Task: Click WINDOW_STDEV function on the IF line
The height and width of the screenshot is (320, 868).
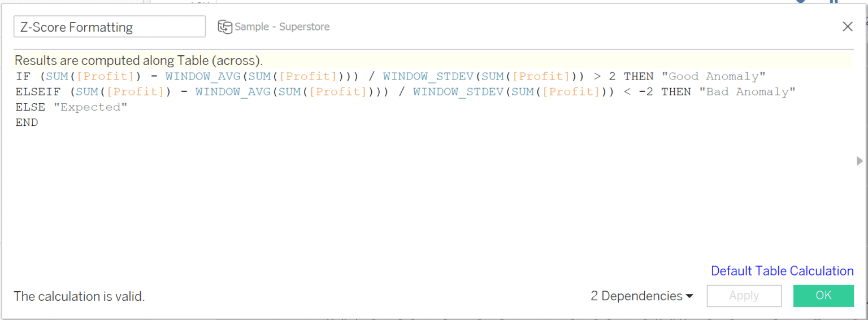Action: tap(429, 76)
